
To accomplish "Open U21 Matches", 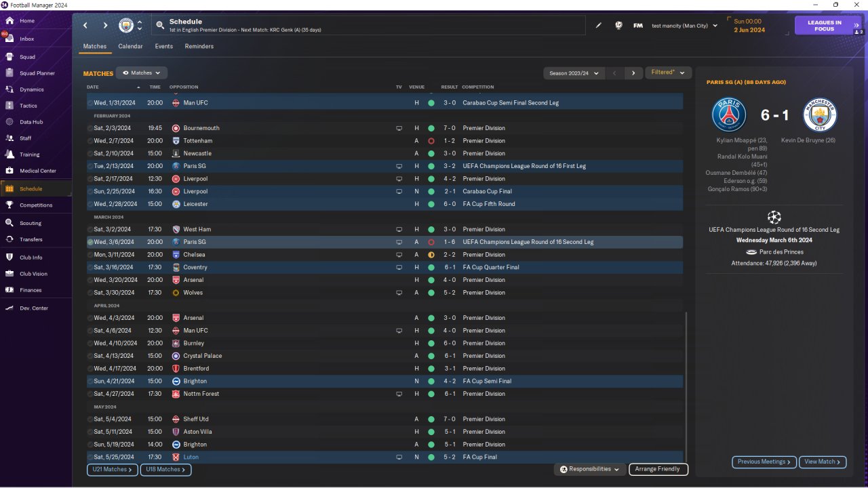I will [x=112, y=470].
